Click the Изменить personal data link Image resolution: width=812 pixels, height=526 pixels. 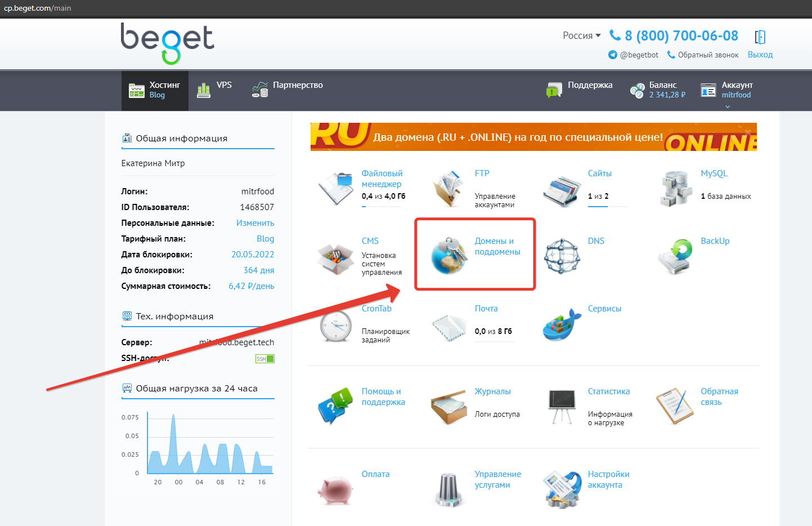255,223
